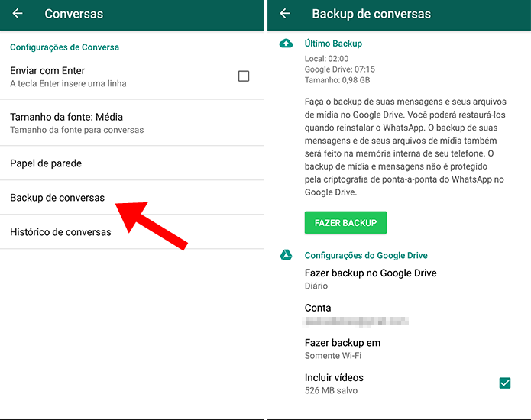Click the 'Diário' backup frequency value

316,286
